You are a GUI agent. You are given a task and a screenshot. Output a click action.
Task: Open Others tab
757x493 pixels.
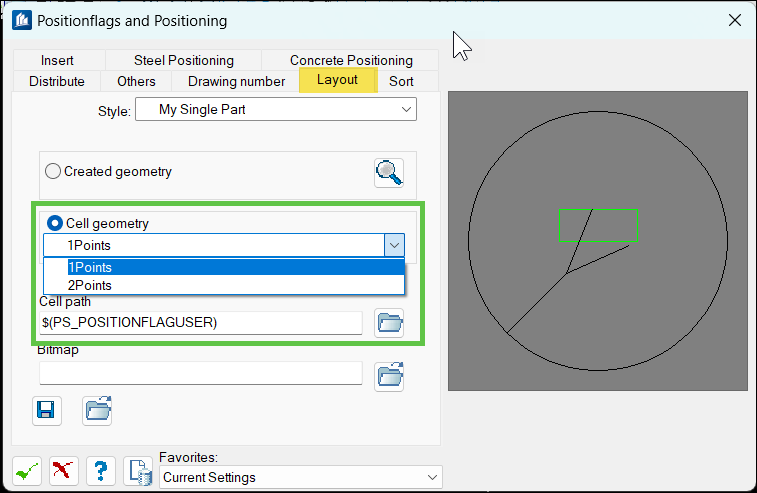[136, 81]
